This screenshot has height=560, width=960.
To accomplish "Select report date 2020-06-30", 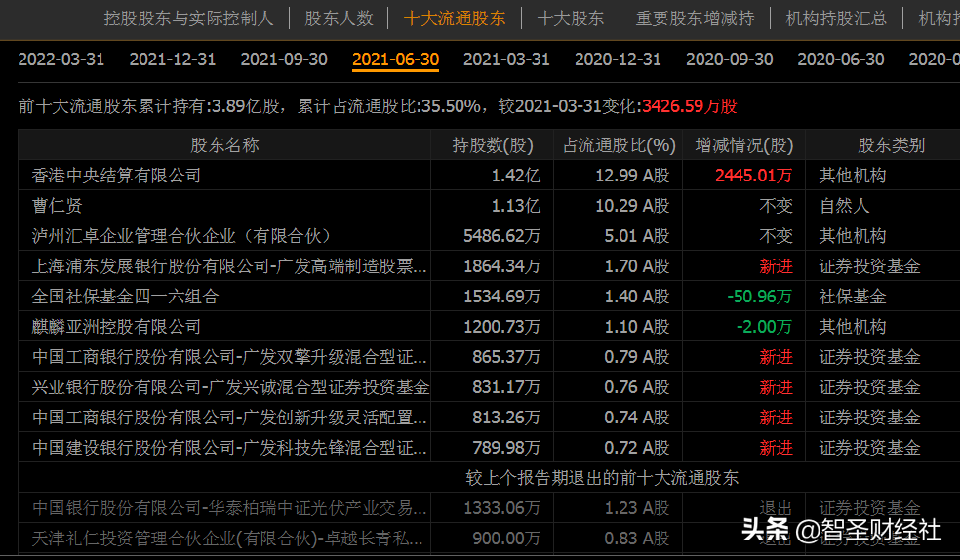I will pos(841,60).
